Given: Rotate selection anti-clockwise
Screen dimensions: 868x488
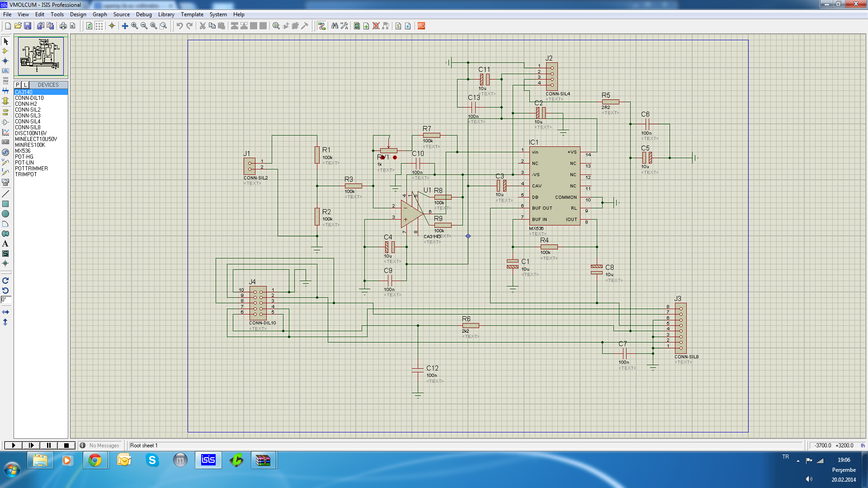Looking at the screenshot, I should point(5,291).
